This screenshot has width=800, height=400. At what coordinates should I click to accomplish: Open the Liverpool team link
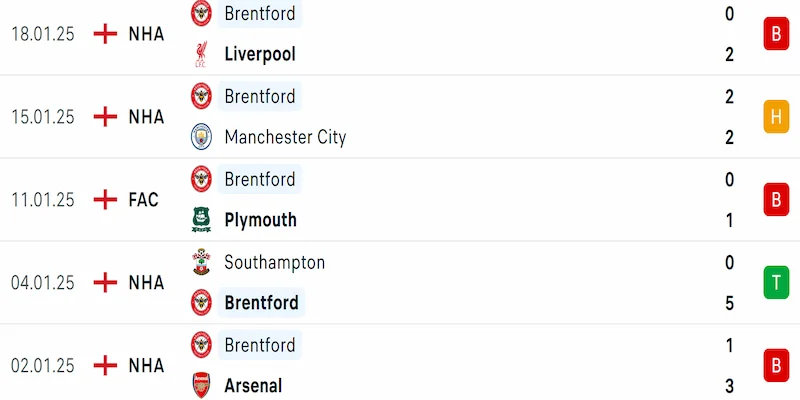260,55
